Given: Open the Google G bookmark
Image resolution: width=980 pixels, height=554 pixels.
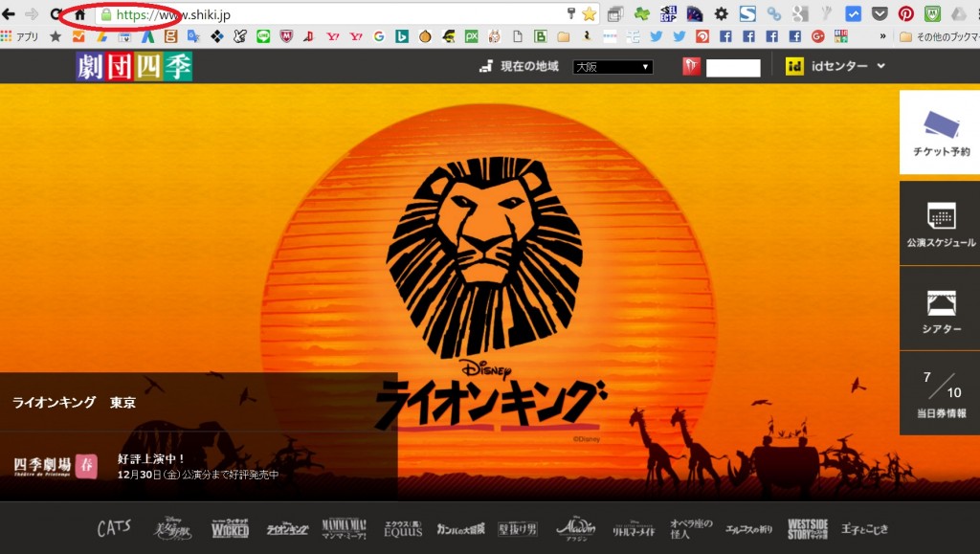Looking at the screenshot, I should pos(379,37).
